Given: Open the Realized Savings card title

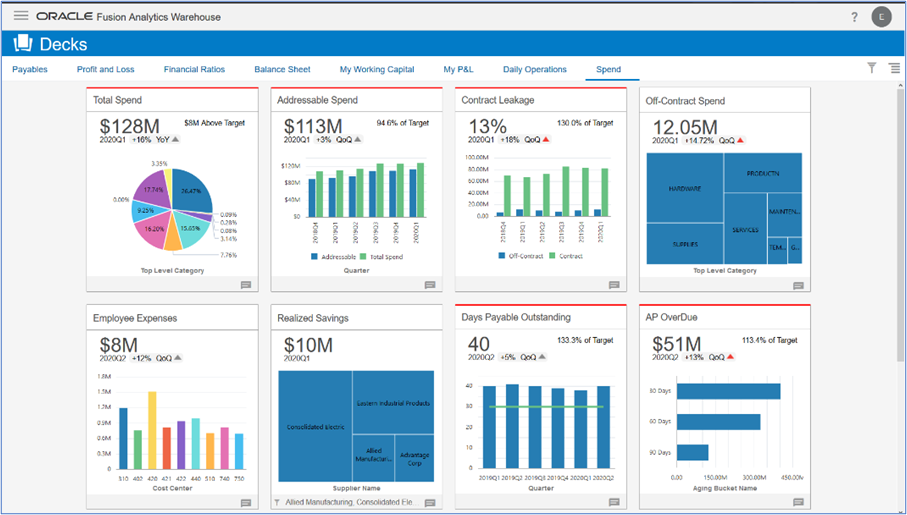Looking at the screenshot, I should pyautogui.click(x=312, y=318).
